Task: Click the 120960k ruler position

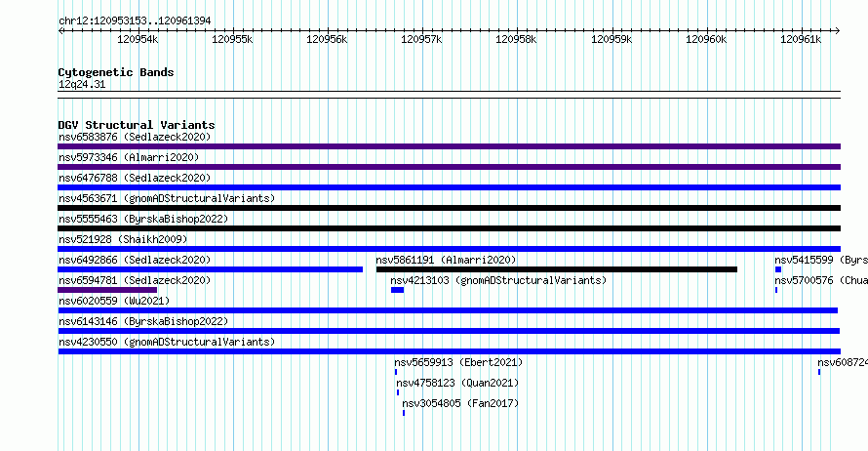Action: 706,39
